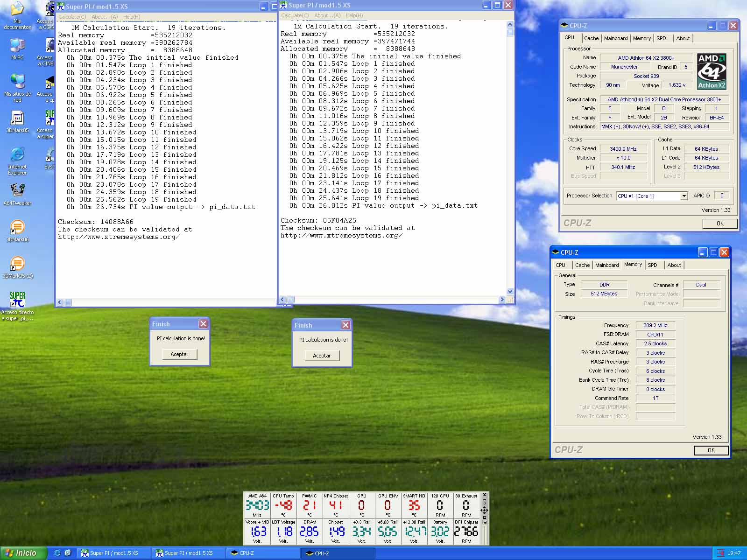Image resolution: width=747 pixels, height=560 pixels.
Task: Switch to first Super PI taskbar button
Action: pyautogui.click(x=113, y=553)
